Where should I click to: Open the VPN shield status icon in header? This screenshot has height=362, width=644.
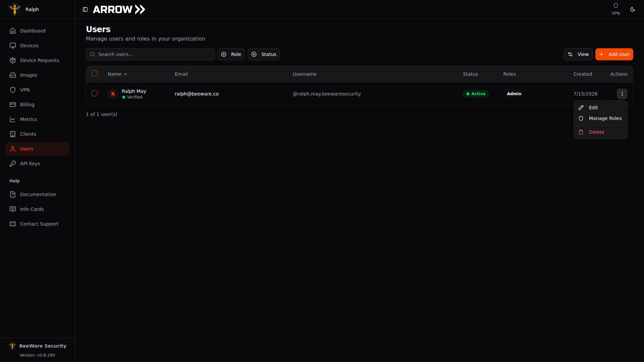pos(615,5)
